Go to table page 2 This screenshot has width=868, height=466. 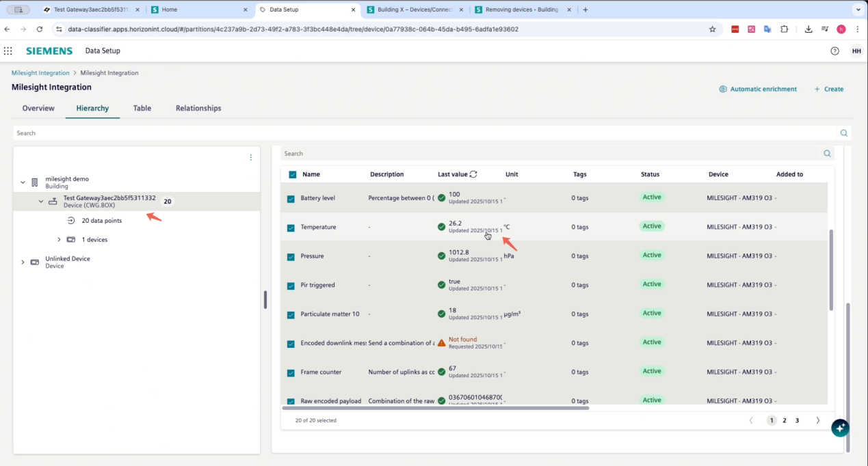click(785, 420)
